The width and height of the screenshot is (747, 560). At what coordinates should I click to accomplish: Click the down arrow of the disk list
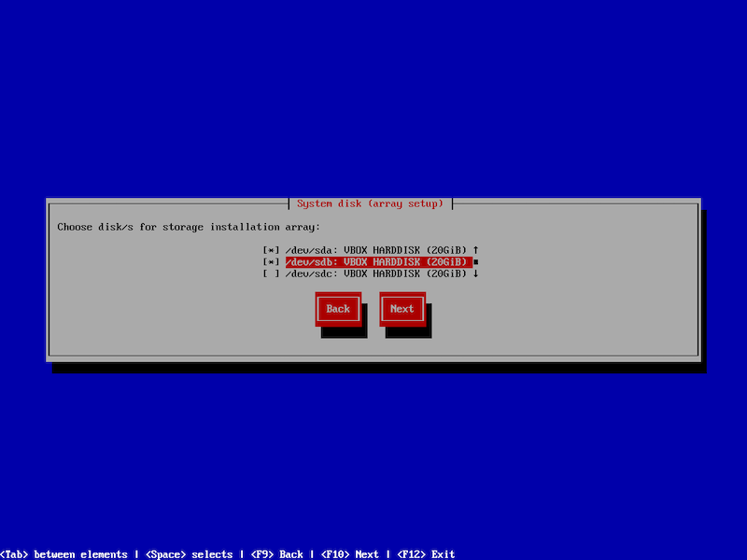tap(475, 273)
